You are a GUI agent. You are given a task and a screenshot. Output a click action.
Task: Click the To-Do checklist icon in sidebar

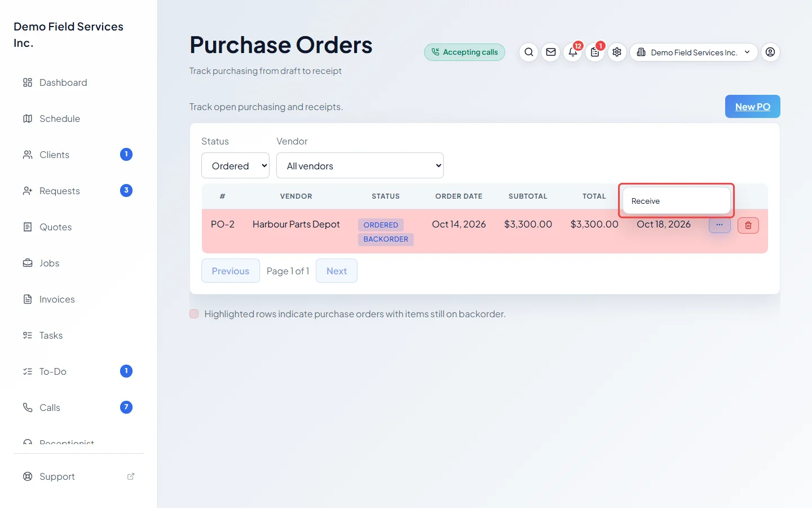tap(28, 371)
